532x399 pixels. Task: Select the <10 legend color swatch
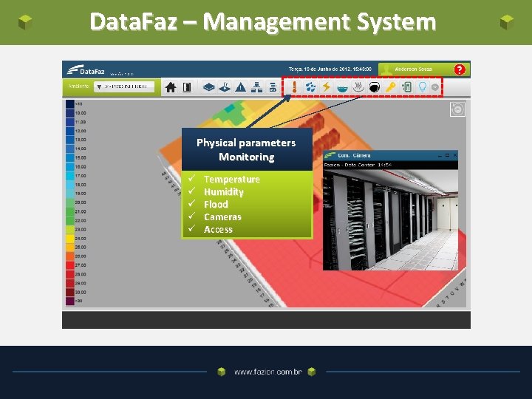[70, 104]
